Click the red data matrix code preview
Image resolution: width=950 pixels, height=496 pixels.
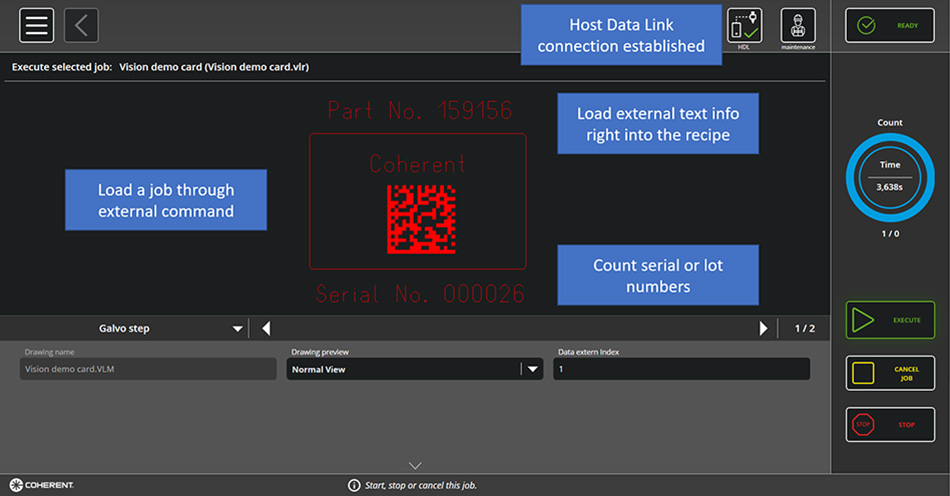pos(421,218)
